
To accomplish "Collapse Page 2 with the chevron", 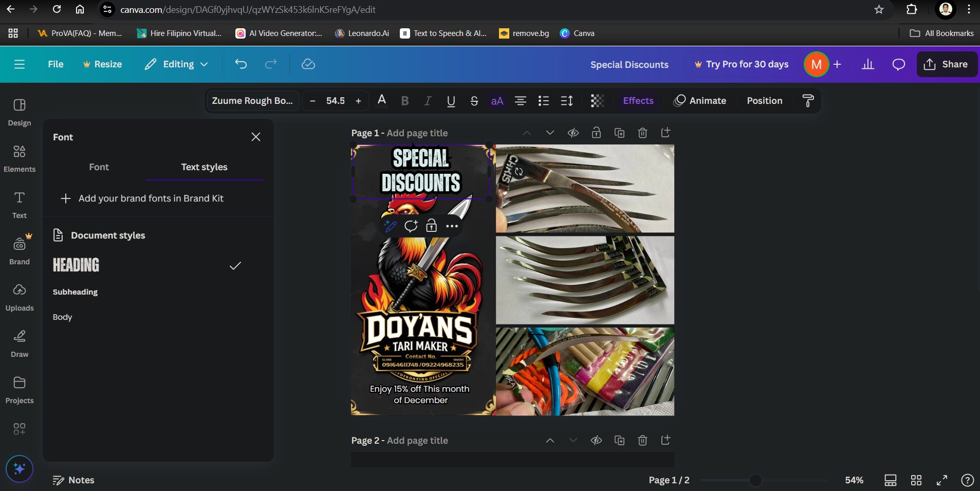I will pos(549,440).
